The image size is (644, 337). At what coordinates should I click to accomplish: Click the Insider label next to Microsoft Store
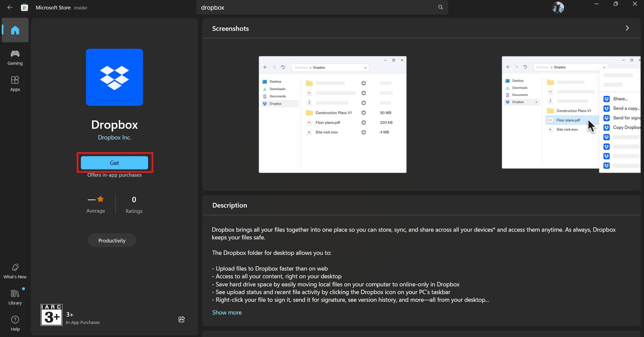(80, 7)
